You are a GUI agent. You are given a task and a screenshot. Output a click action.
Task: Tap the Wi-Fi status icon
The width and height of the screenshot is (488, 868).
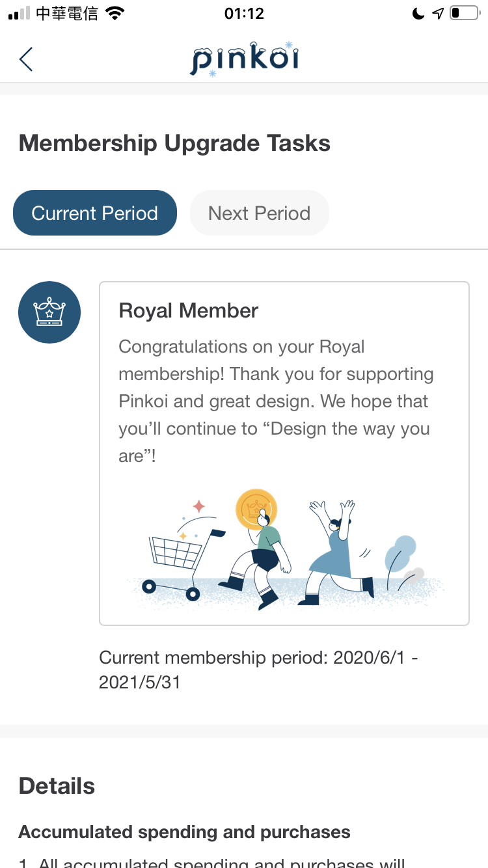coord(115,14)
